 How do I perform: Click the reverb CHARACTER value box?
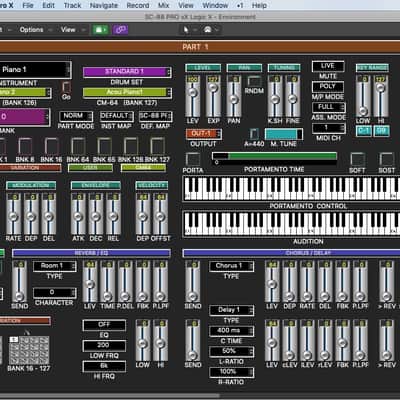tap(55, 293)
